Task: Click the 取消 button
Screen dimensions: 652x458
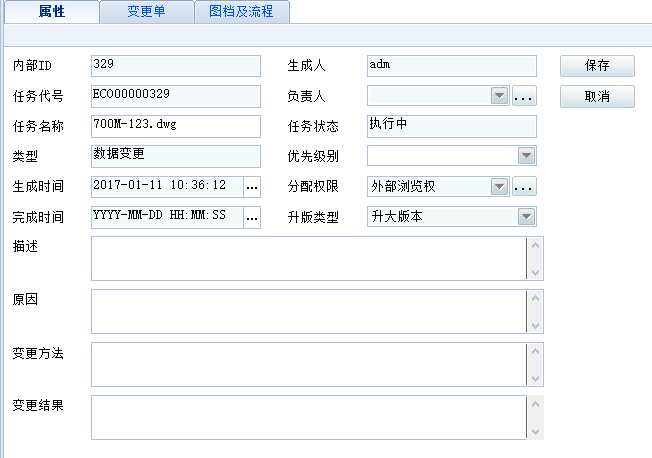Action: point(597,96)
